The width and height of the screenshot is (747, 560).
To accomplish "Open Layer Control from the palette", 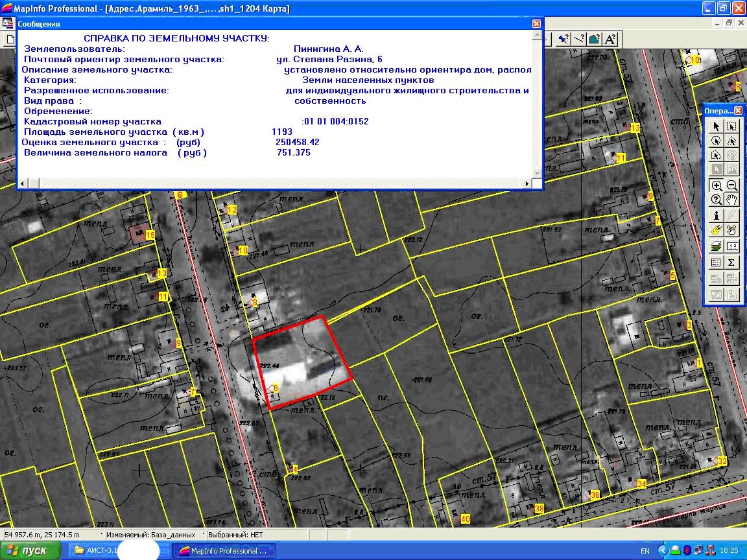I will tap(716, 246).
